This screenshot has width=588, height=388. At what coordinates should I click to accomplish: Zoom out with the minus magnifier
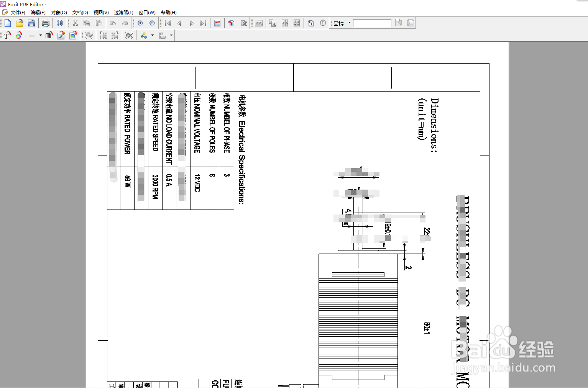(x=152, y=23)
